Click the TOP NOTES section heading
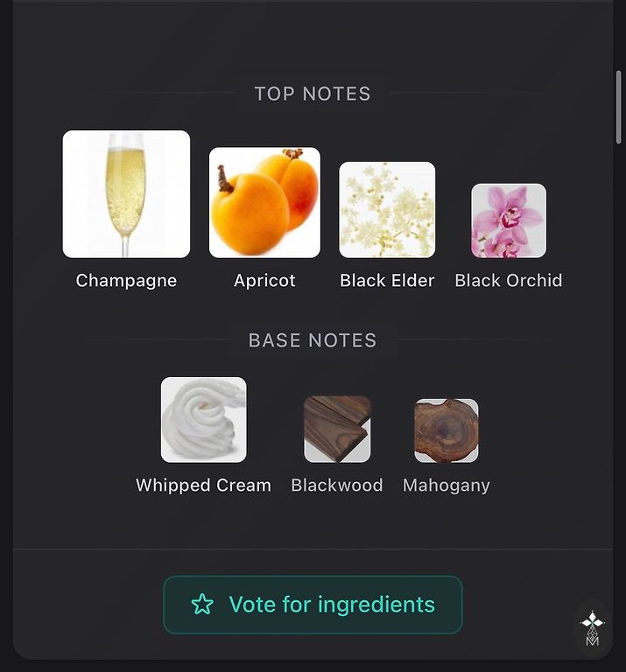626x672 pixels. tap(313, 94)
